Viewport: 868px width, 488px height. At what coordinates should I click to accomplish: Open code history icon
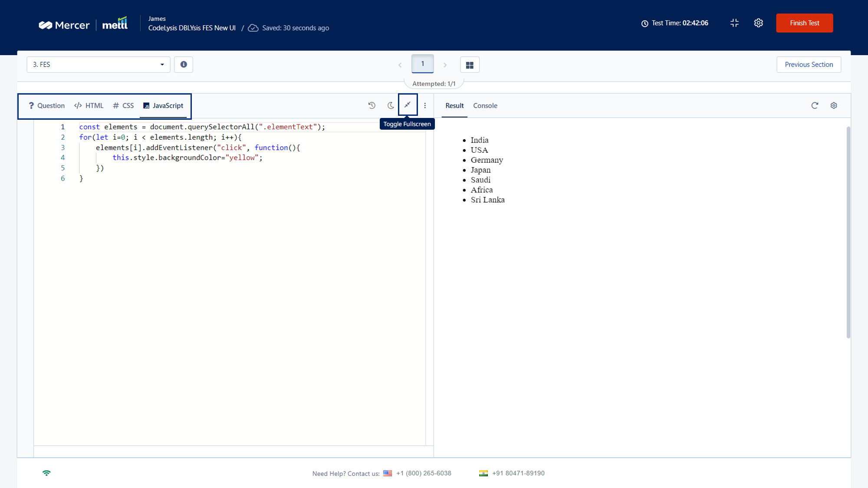point(372,105)
